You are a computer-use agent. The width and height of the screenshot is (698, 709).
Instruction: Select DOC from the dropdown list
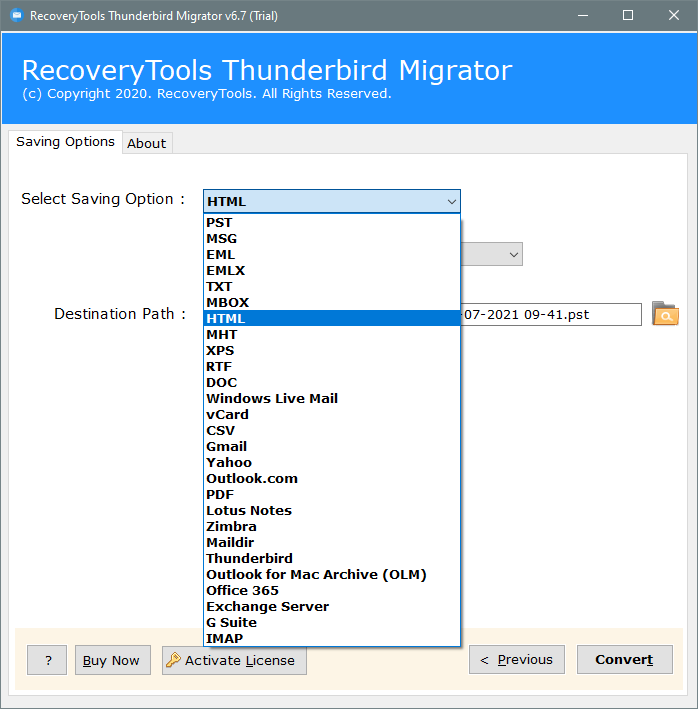pyautogui.click(x=332, y=383)
